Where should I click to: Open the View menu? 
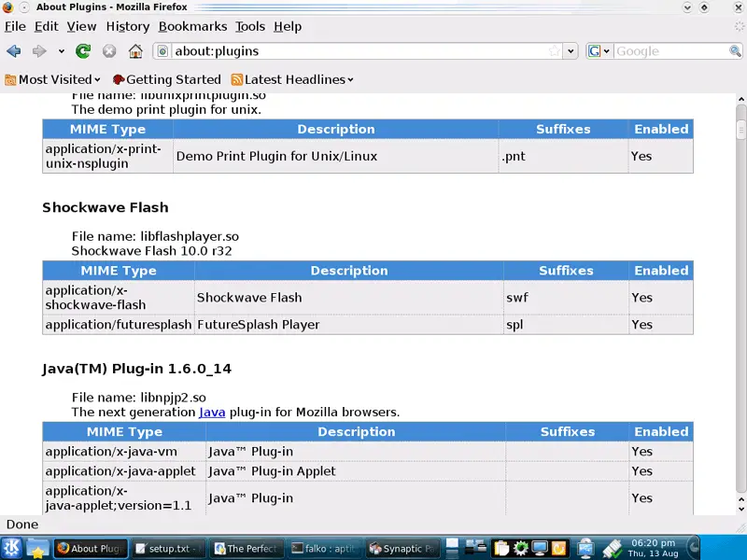[x=81, y=27]
